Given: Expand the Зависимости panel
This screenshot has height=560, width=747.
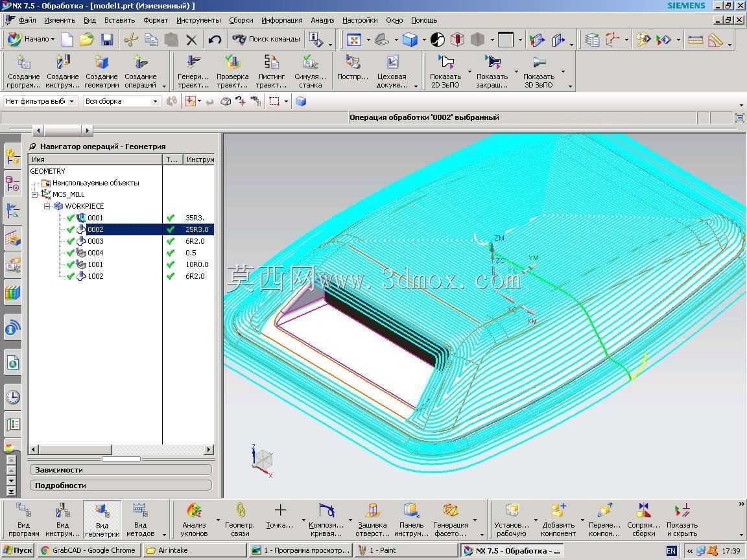Looking at the screenshot, I should pyautogui.click(x=121, y=469).
